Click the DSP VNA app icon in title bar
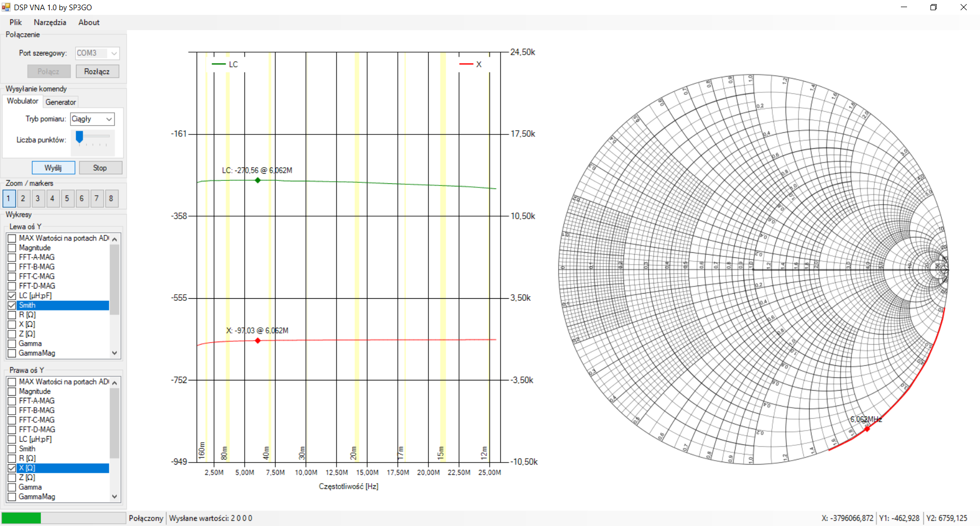This screenshot has height=526, width=980. pyautogui.click(x=6, y=7)
